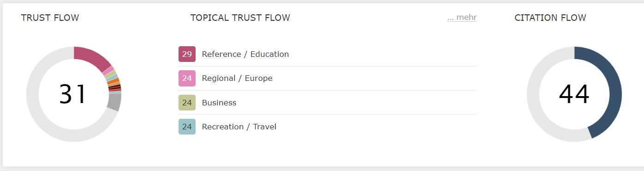The width and height of the screenshot is (644, 171).
Task: Select the Business topic label
Action: (219, 103)
